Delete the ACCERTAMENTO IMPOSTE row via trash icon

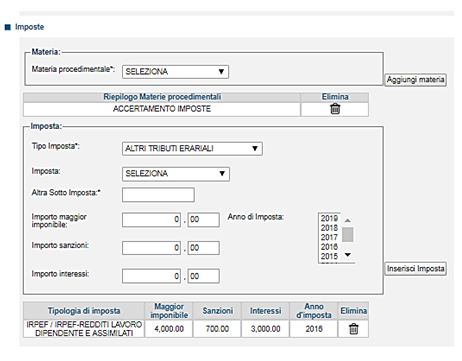pyautogui.click(x=335, y=109)
